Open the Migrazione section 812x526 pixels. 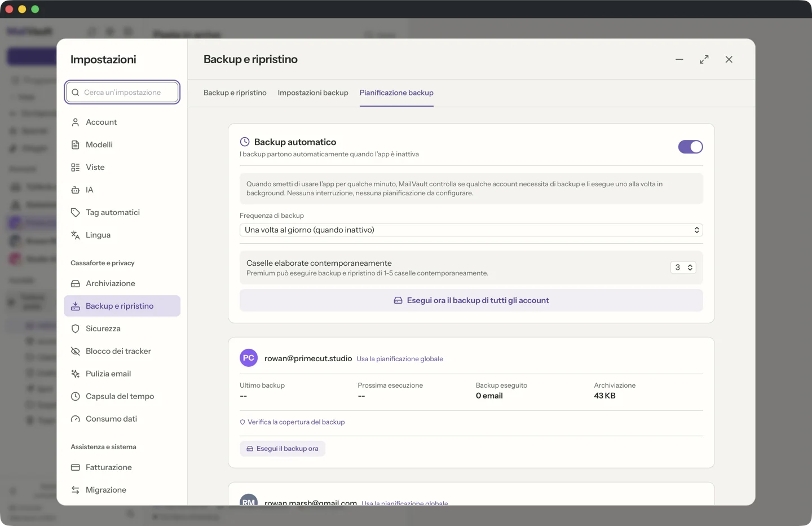tap(122, 490)
